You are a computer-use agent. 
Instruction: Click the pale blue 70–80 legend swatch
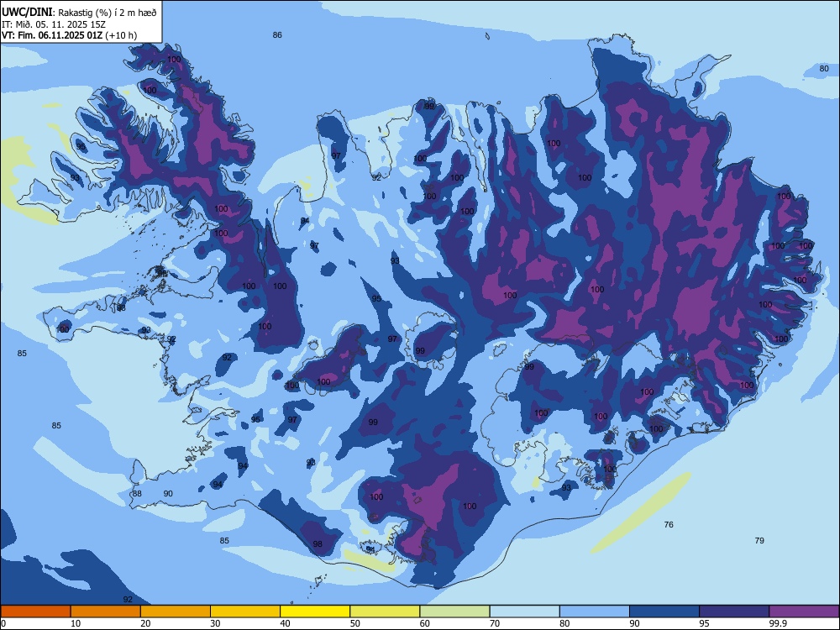pos(524,612)
